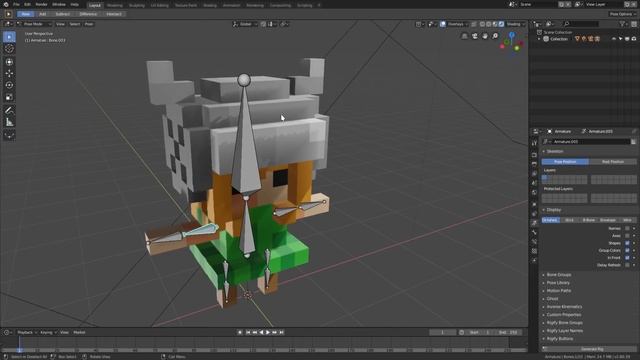The height and width of the screenshot is (360, 640).
Task: Click the blue Z axis on navigation gizmo
Action: point(512,35)
